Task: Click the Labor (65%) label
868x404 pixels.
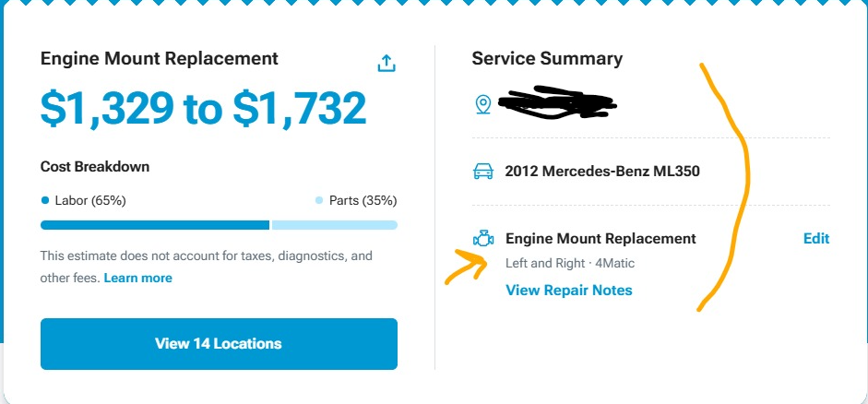Action: click(x=89, y=200)
